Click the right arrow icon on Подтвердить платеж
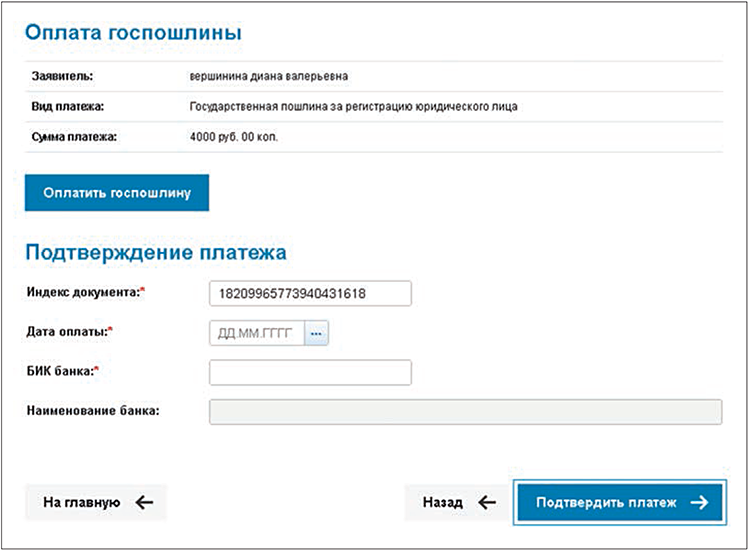Screen dimensions: 749x551 pos(699,503)
